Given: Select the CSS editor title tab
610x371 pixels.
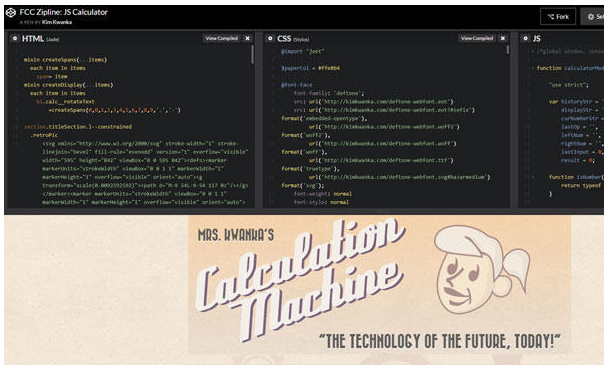Looking at the screenshot, I should click(284, 38).
